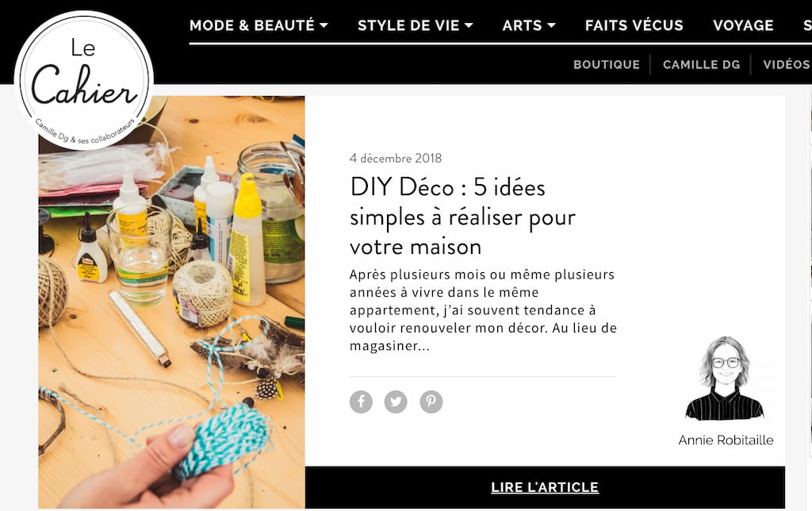The width and height of the screenshot is (812, 511).
Task: Open the Boutique link
Action: pos(607,65)
